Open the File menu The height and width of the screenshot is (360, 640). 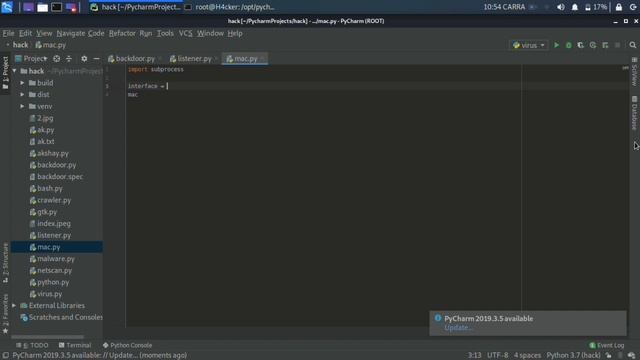pyautogui.click(x=8, y=33)
